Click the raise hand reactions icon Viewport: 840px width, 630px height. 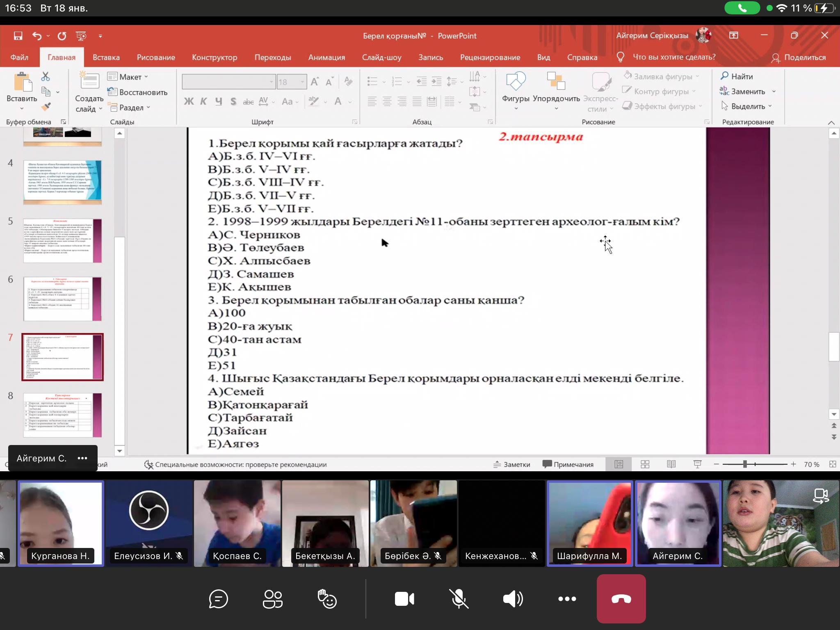(x=327, y=599)
